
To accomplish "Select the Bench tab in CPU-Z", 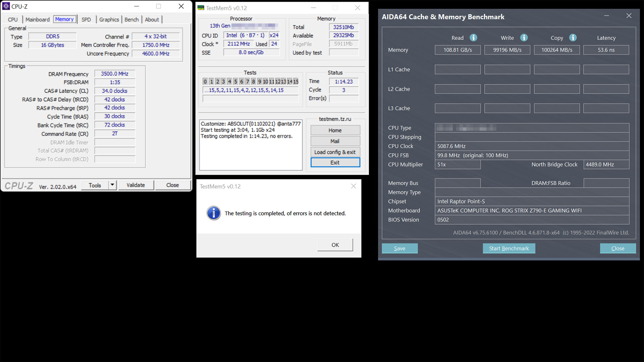I will [x=131, y=19].
